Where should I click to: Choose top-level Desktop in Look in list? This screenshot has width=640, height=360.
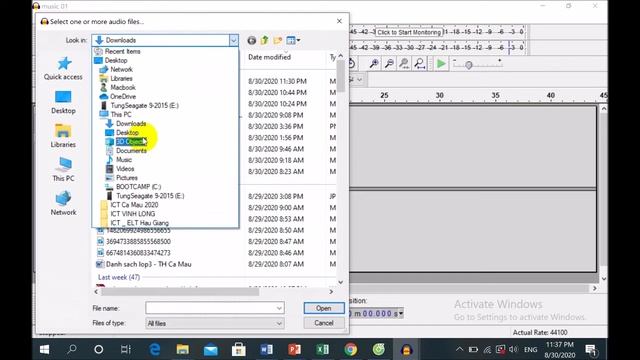tap(116, 60)
